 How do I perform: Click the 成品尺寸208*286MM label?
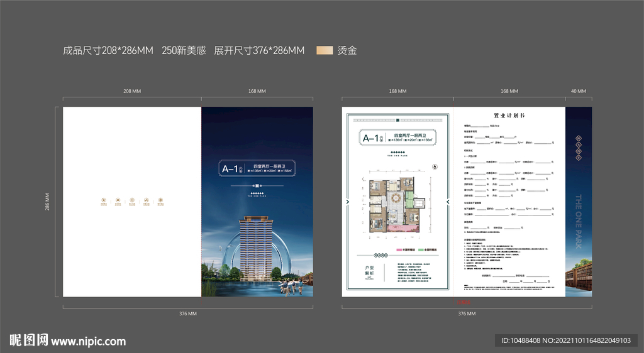[108, 50]
